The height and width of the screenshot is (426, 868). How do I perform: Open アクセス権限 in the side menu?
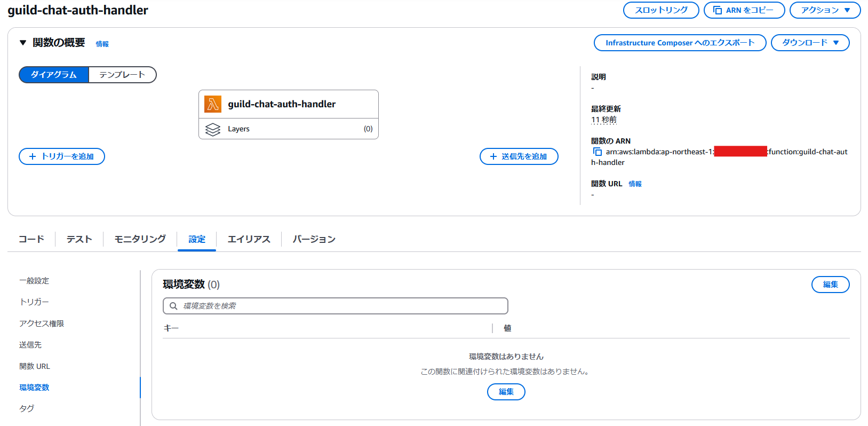tap(42, 324)
